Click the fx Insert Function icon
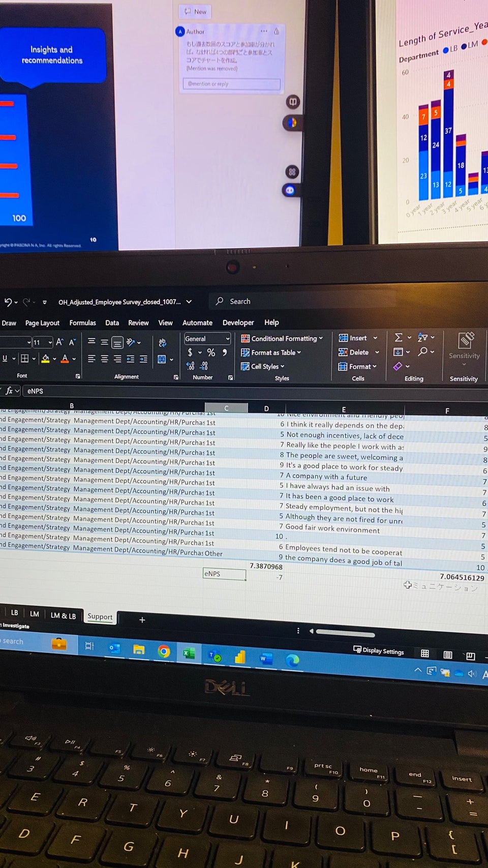Image resolution: width=488 pixels, height=868 pixels. pyautogui.click(x=9, y=391)
